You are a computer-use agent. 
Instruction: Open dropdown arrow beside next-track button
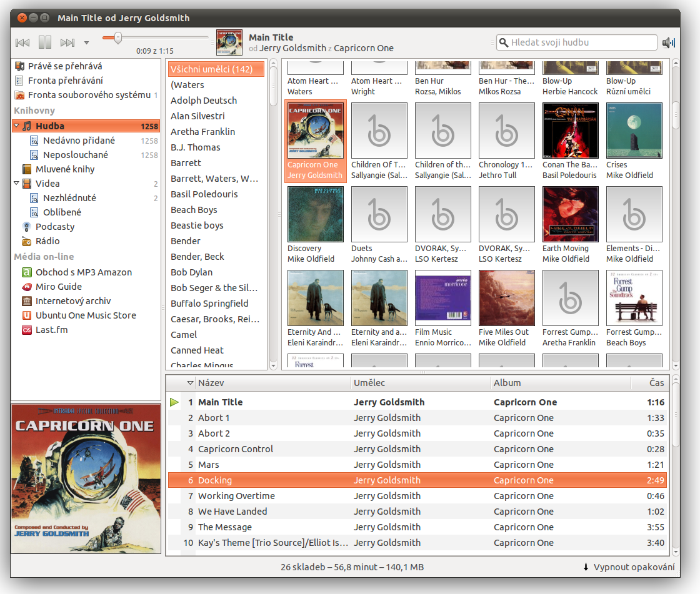pyautogui.click(x=87, y=43)
